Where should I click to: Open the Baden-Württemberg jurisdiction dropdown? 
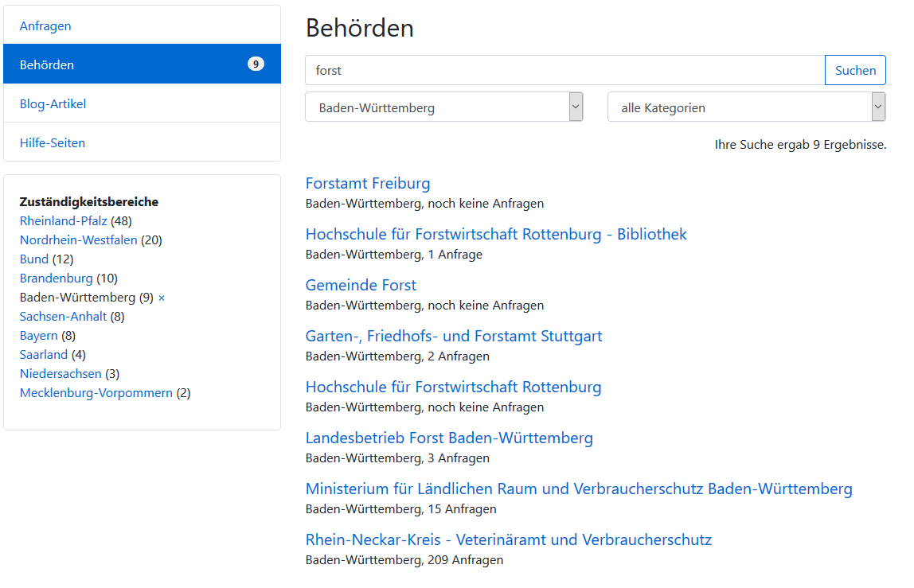[444, 107]
